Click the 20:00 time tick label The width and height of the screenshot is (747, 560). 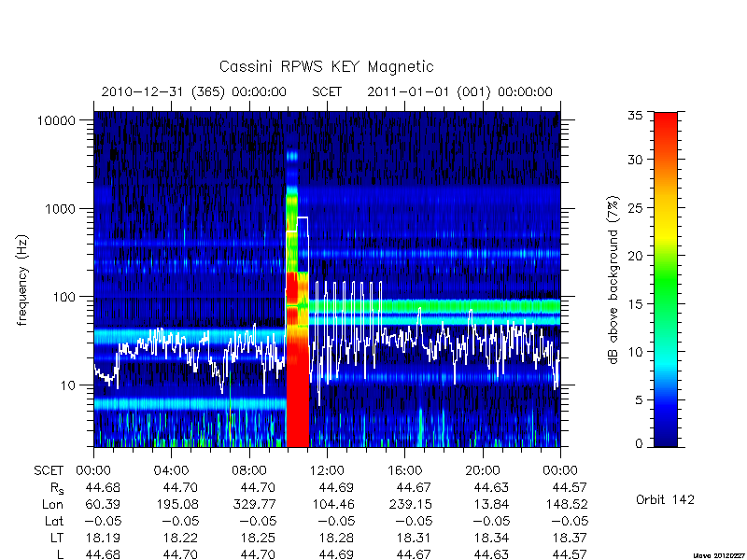[483, 470]
